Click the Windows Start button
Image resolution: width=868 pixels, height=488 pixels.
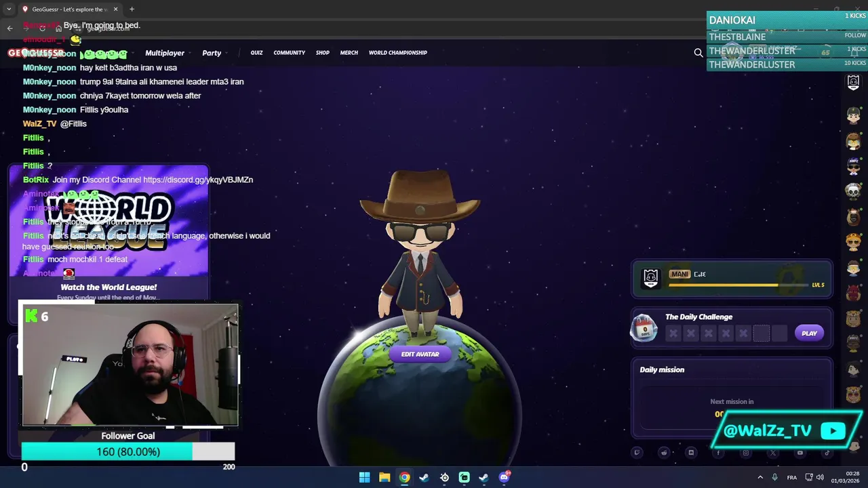point(364,477)
